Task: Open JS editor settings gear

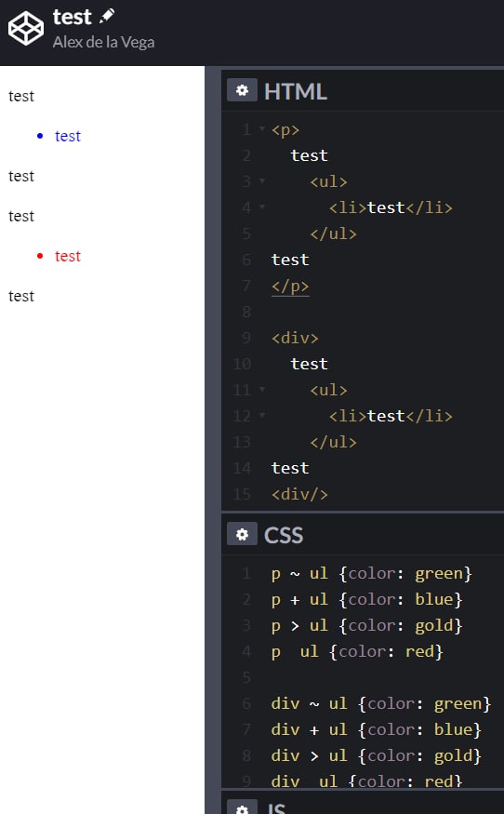Action: coord(242,808)
